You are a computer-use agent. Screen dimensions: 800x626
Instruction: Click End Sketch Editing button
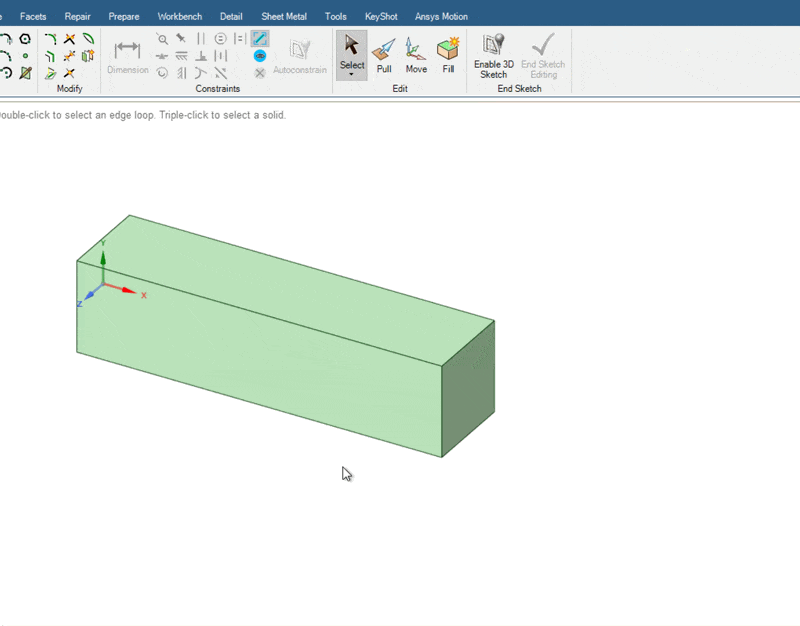click(543, 55)
